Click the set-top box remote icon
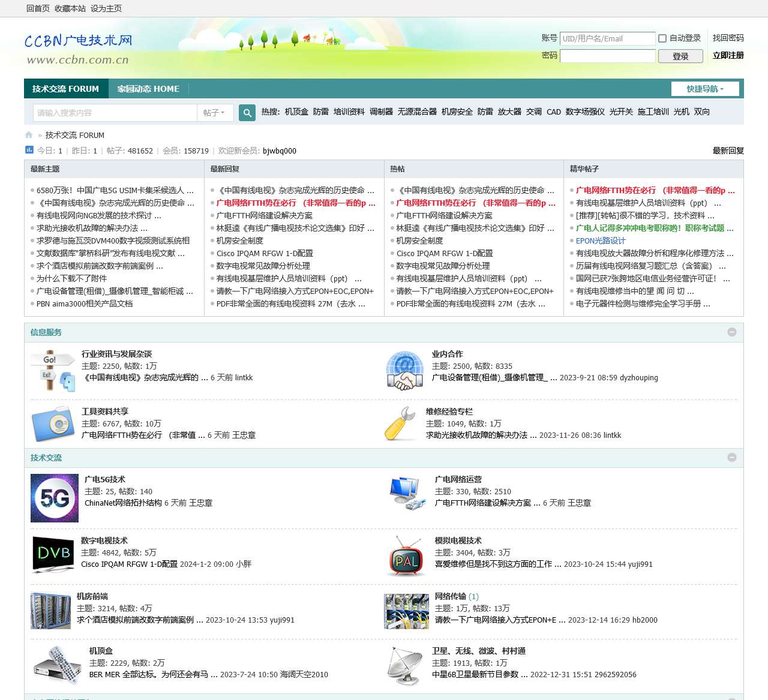Screen dimensions: 768x700 click(57, 665)
